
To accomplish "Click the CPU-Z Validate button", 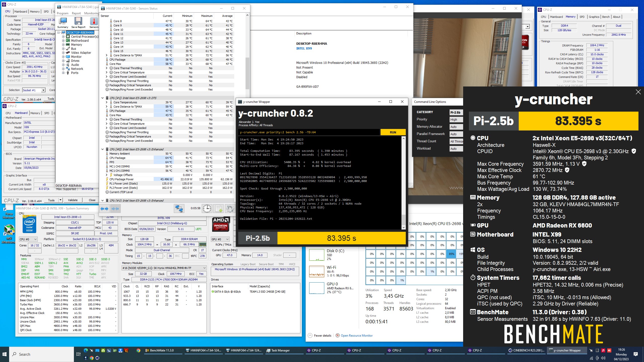I will point(73,200).
